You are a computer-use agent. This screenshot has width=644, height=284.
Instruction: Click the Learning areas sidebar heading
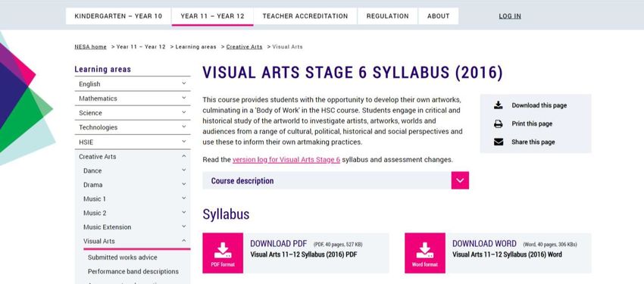point(103,69)
